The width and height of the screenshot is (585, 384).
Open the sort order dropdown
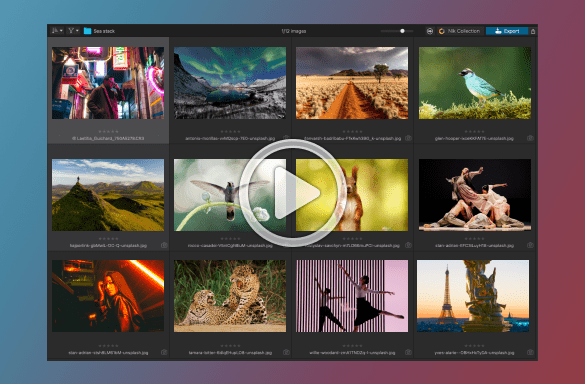tap(57, 31)
